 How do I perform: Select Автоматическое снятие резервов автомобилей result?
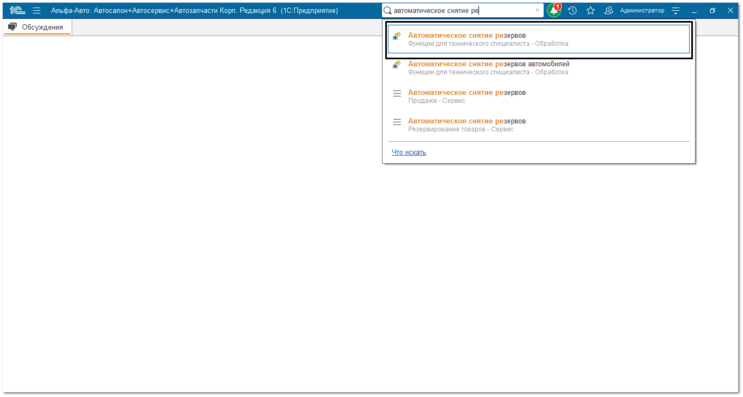point(539,68)
